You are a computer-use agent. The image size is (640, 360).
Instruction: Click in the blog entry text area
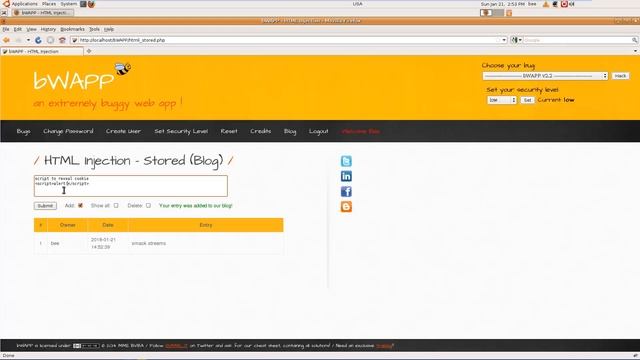tap(131, 186)
